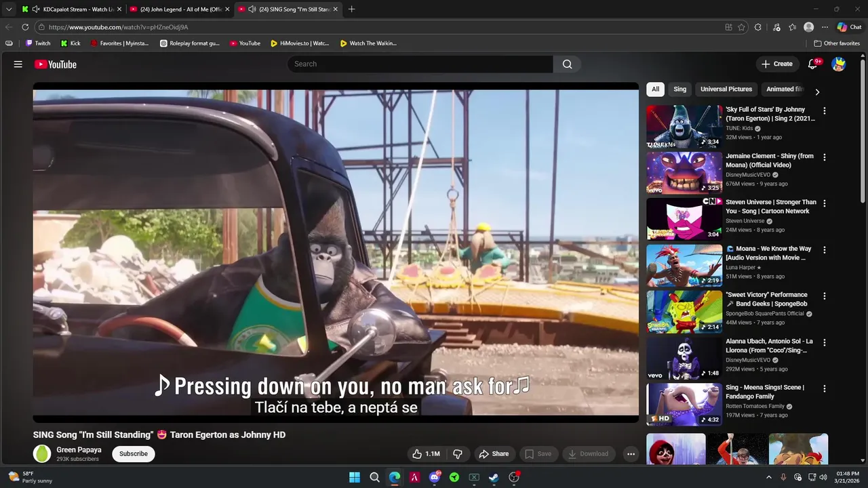Screen dimensions: 868x488
Task: Open Copilot Chat button
Action: [x=849, y=27]
